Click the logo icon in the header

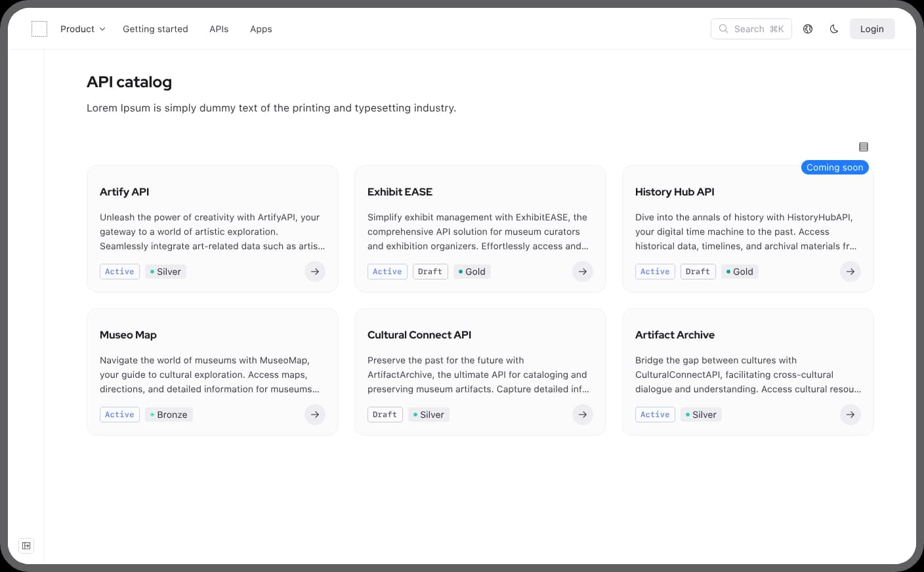click(x=39, y=29)
